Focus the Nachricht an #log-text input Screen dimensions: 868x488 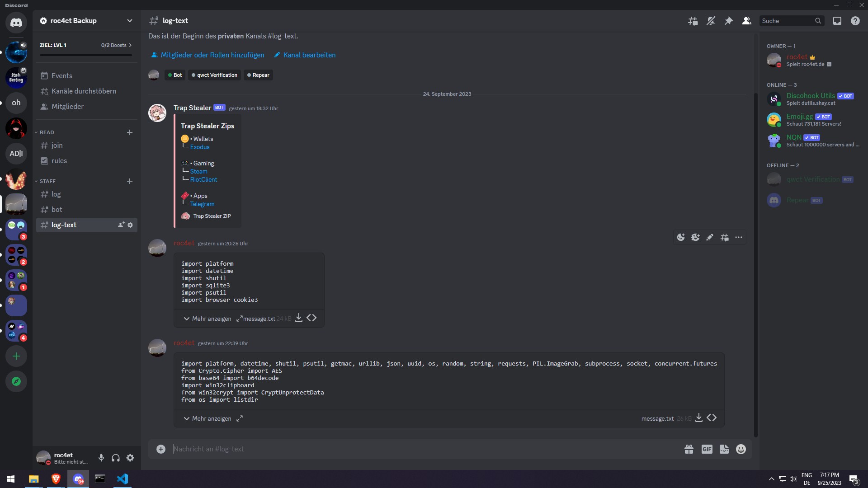pyautogui.click(x=407, y=449)
